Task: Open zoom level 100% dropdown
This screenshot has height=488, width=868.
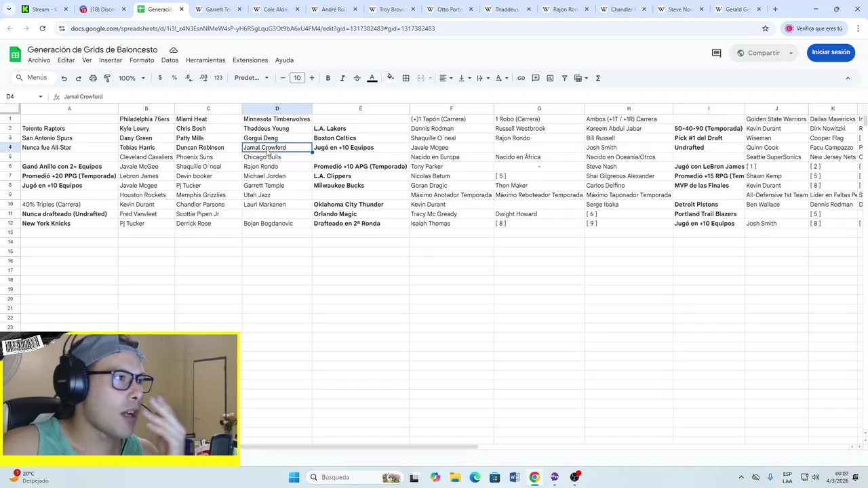Action: tap(132, 78)
